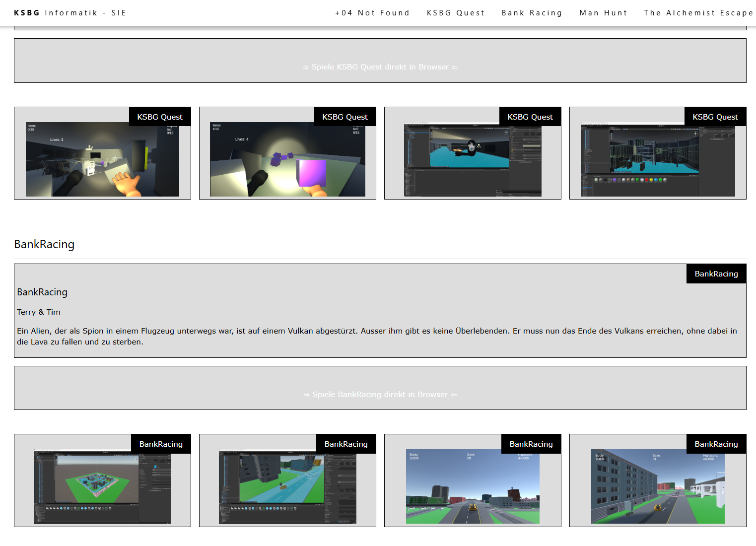Open first KSBG Quest screenshot with orange hand
The image size is (756, 546).
(102, 159)
